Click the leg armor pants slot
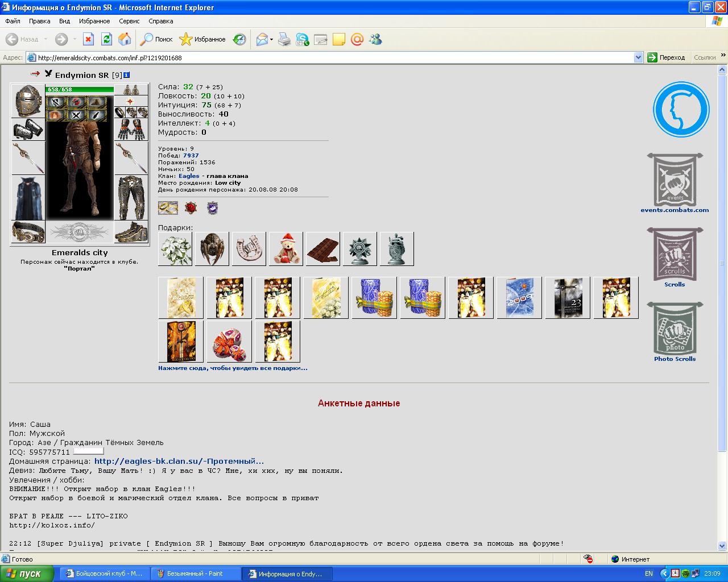The width and height of the screenshot is (728, 582). [131, 198]
